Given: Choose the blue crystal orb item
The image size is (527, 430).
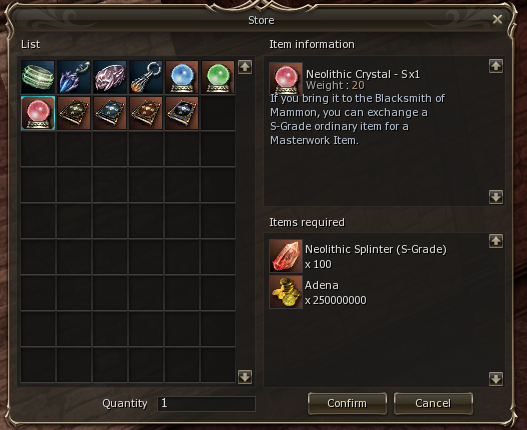Looking at the screenshot, I should click(x=182, y=77).
